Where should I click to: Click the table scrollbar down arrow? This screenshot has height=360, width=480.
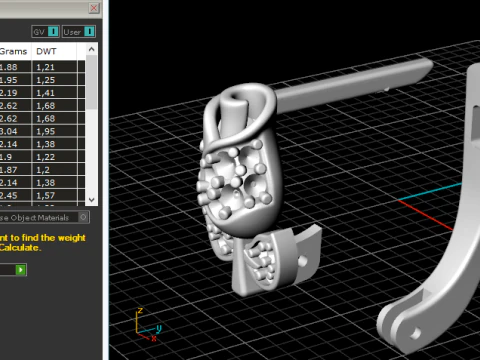92,200
